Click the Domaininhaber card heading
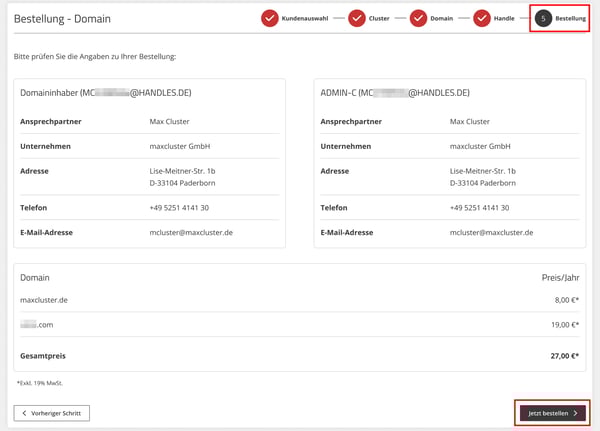600x431 pixels. point(106,93)
